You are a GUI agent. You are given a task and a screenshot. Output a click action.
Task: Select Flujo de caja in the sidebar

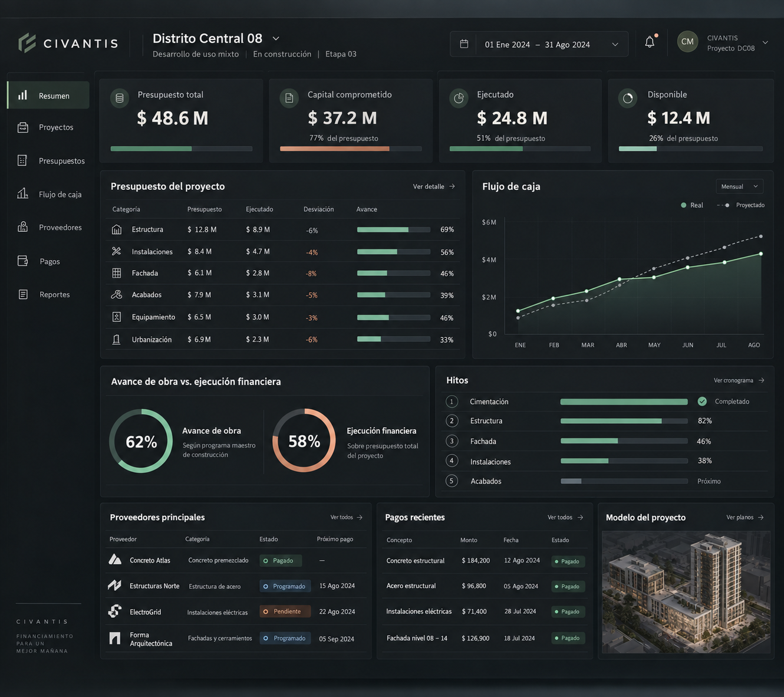[x=48, y=194]
